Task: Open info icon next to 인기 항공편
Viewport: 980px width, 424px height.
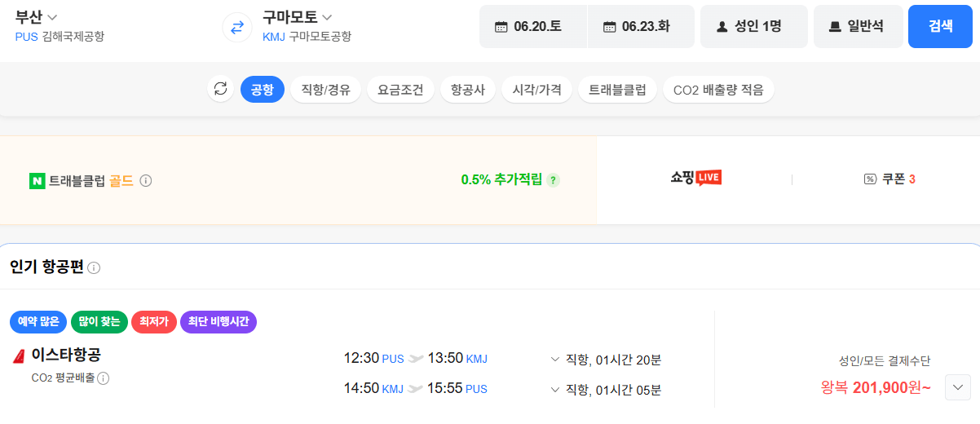Action: pos(94,267)
